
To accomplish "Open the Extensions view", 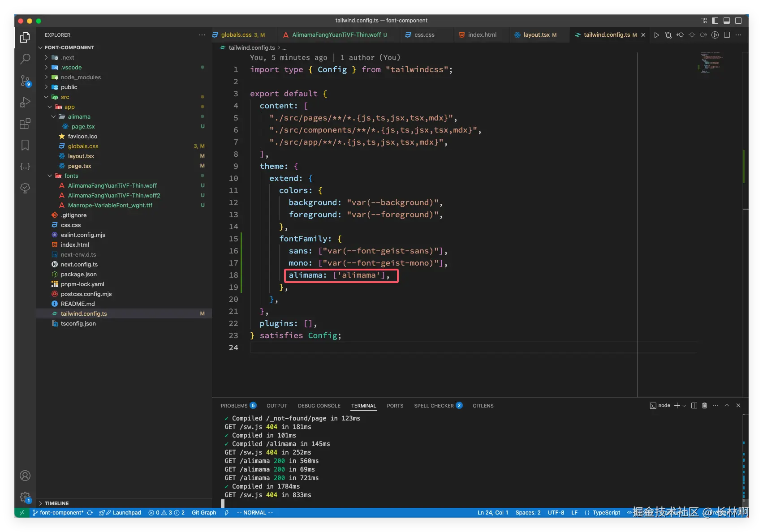I will (25, 124).
